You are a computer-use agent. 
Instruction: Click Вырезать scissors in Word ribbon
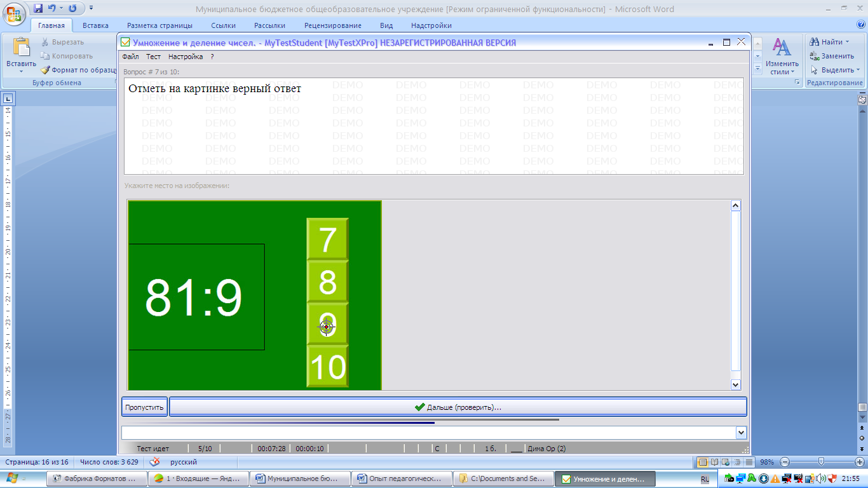click(62, 42)
